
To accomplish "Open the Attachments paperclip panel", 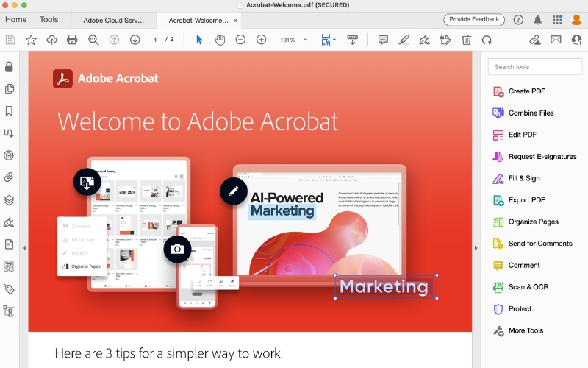I will [x=9, y=177].
